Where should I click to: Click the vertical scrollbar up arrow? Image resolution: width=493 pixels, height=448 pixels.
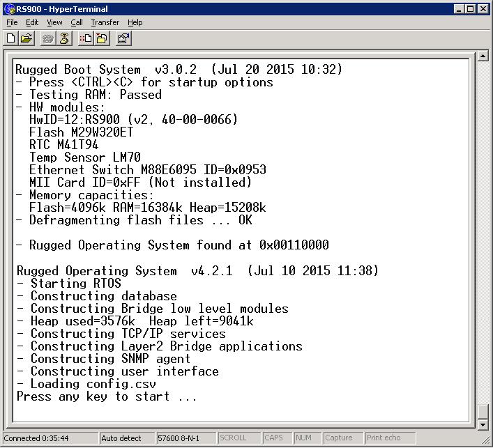(x=483, y=56)
